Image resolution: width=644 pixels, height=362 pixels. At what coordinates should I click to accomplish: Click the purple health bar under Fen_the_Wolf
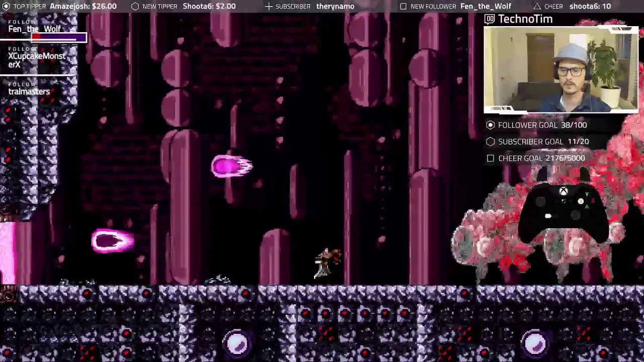pyautogui.click(x=59, y=38)
